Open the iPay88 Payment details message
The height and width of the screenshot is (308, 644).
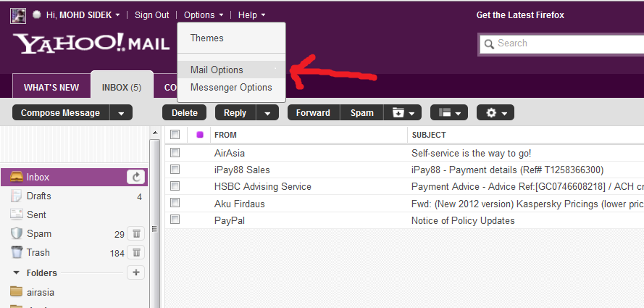tap(507, 170)
